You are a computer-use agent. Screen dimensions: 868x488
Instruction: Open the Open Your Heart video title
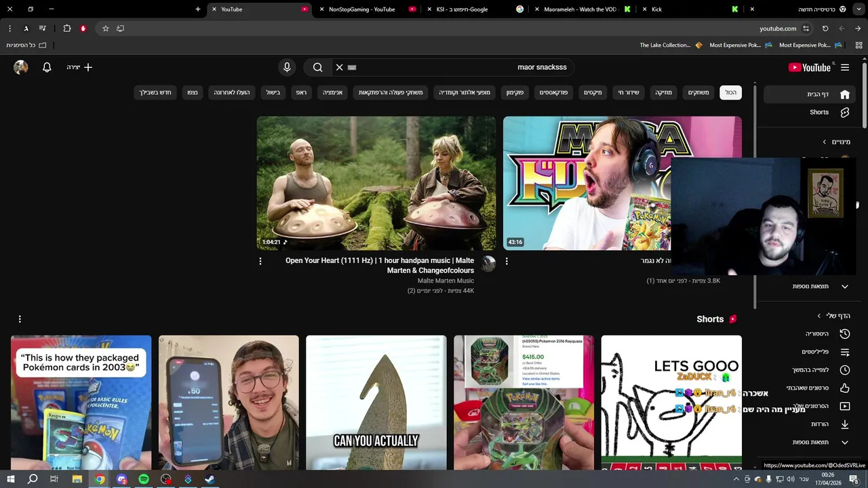click(380, 265)
